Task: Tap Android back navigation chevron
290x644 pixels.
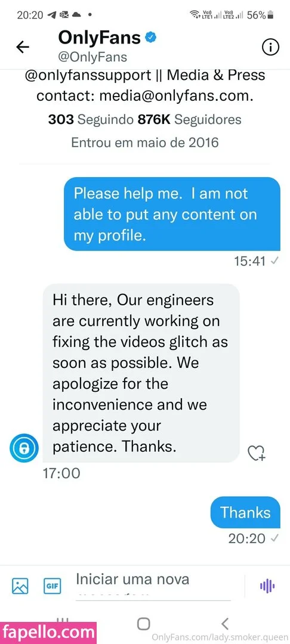Action: [x=225, y=624]
